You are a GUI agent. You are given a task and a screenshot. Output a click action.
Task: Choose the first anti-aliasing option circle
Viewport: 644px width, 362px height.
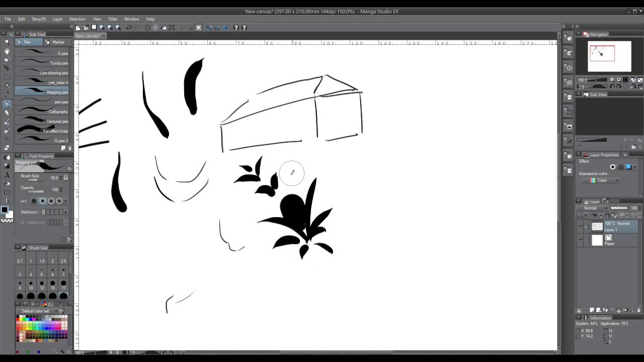pyautogui.click(x=34, y=201)
